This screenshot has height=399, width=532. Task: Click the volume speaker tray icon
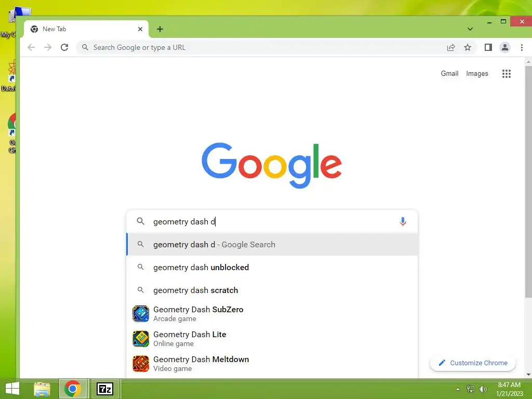pos(483,389)
